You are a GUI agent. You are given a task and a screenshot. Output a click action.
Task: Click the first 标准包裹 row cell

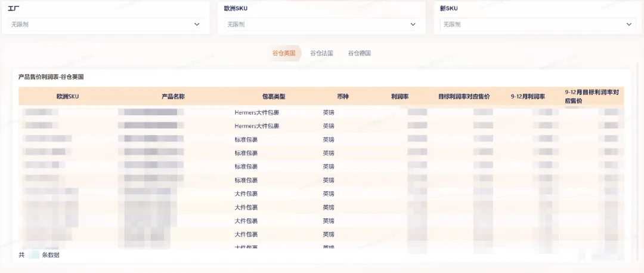pos(246,139)
